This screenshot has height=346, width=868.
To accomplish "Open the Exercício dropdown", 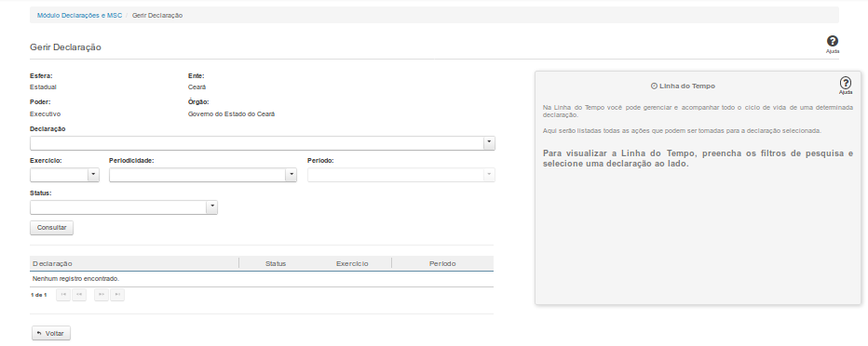I will pos(93,175).
